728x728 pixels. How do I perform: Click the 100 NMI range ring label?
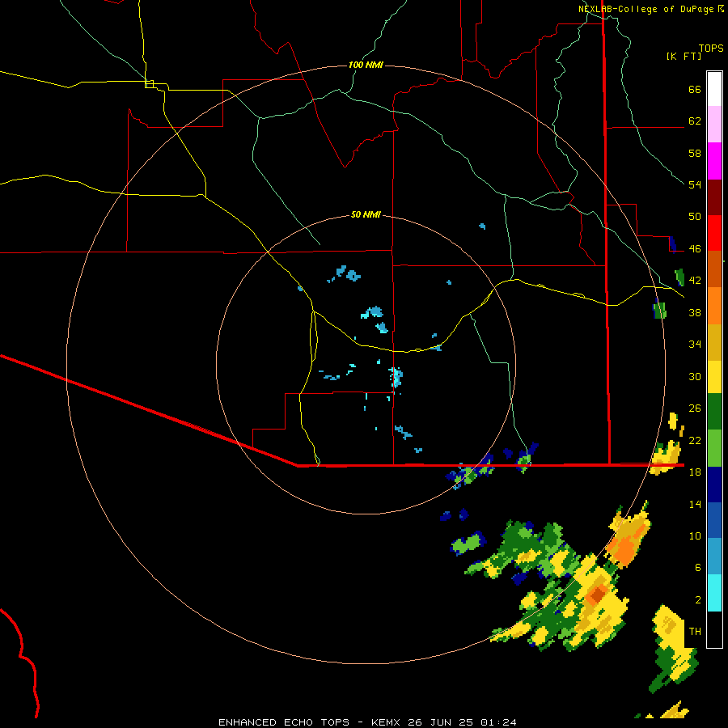pyautogui.click(x=366, y=65)
